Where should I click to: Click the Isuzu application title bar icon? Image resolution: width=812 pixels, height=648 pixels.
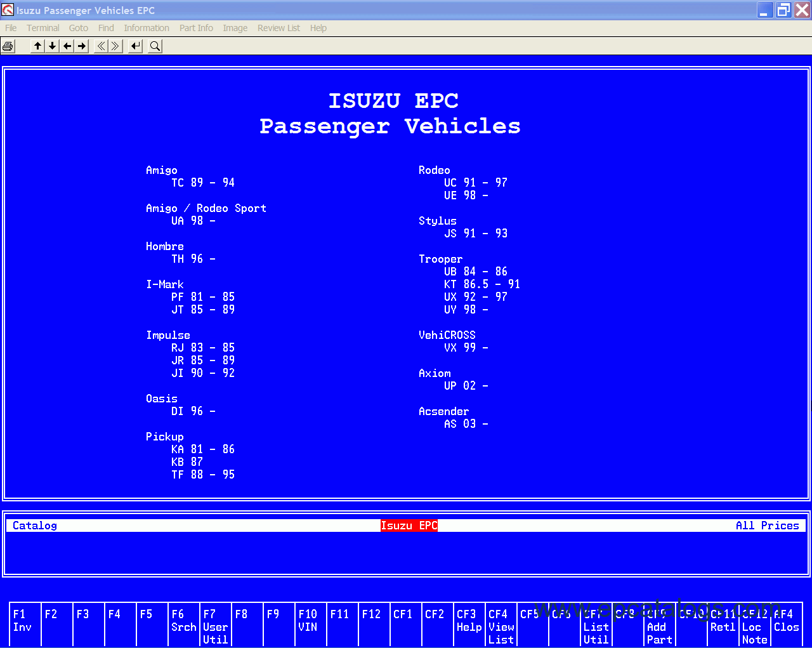point(8,10)
